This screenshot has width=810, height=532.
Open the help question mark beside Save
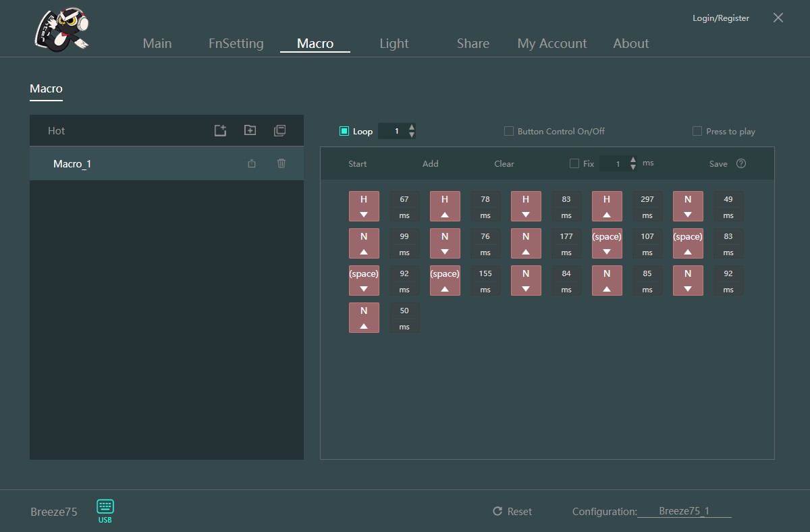tap(741, 163)
